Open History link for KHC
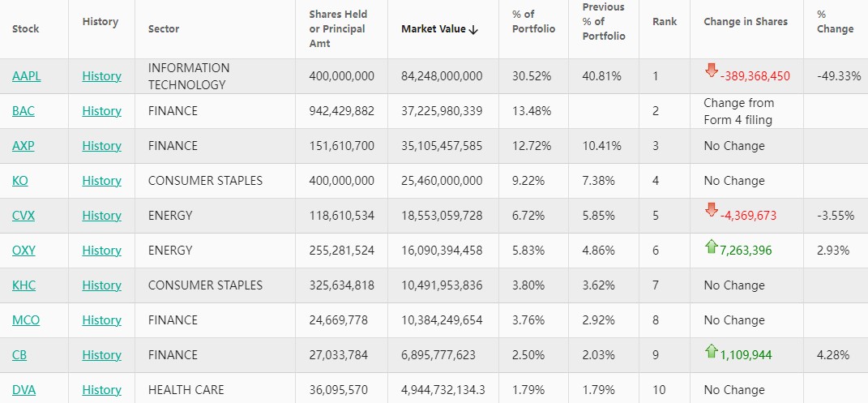 101,285
